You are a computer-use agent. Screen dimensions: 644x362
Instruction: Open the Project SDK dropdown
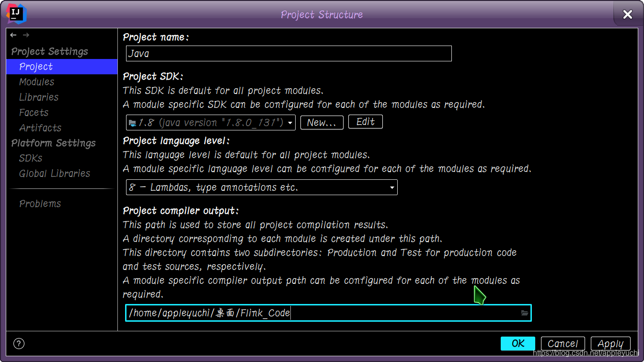click(290, 122)
